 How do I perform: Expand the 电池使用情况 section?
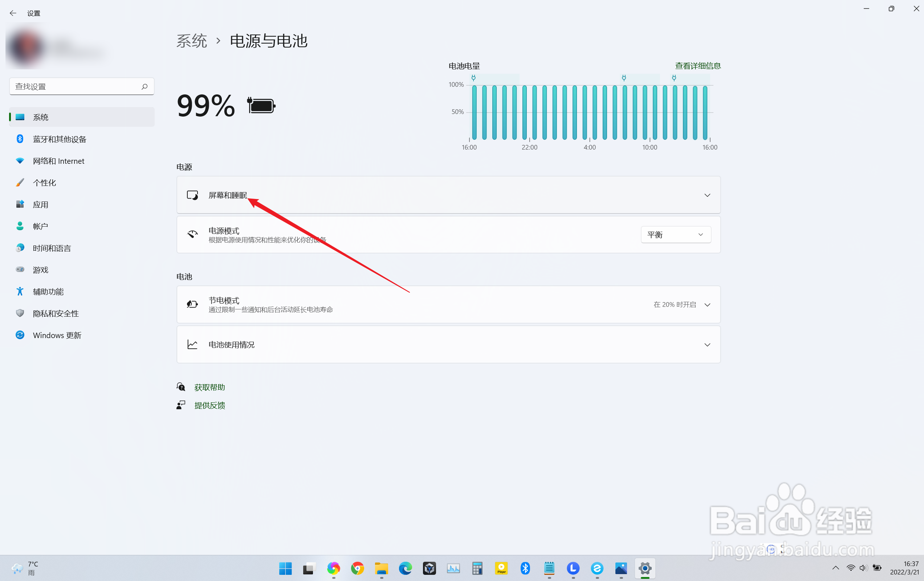[x=707, y=345]
